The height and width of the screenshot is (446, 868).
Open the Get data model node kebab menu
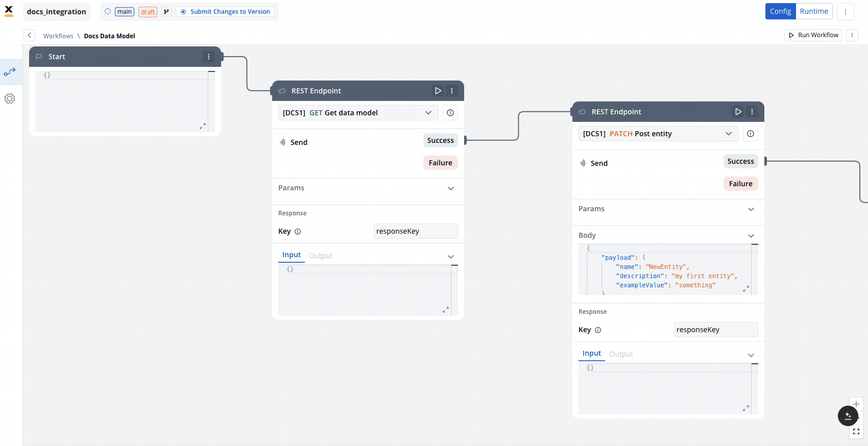tap(452, 91)
